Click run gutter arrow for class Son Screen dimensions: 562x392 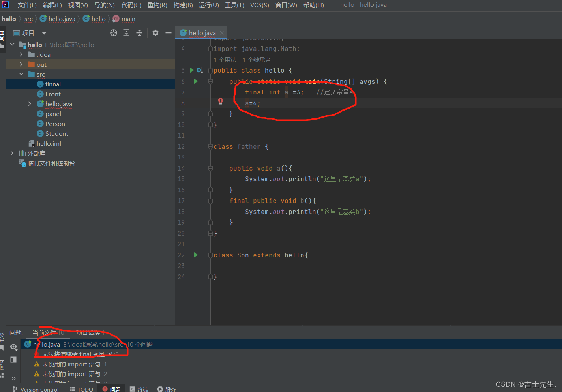(x=195, y=255)
